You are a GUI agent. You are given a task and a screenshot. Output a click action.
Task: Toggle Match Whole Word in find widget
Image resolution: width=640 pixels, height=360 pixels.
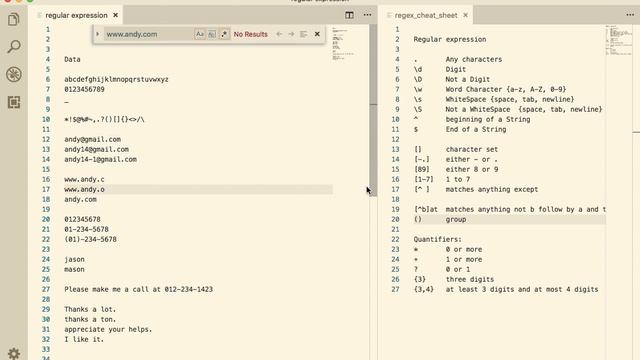click(212, 34)
